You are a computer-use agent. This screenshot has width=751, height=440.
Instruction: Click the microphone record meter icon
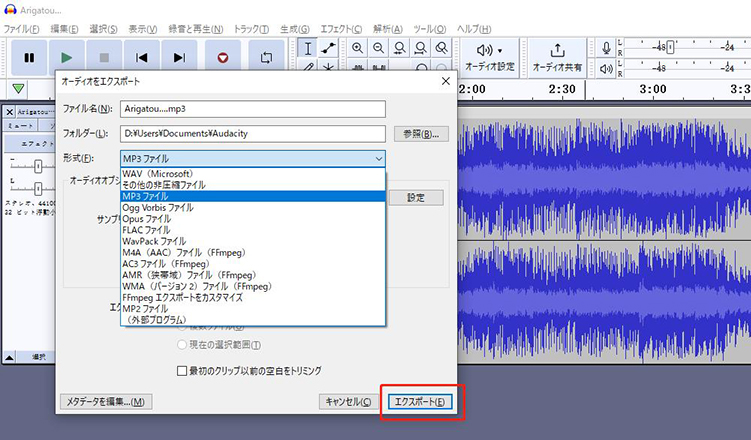tap(606, 48)
